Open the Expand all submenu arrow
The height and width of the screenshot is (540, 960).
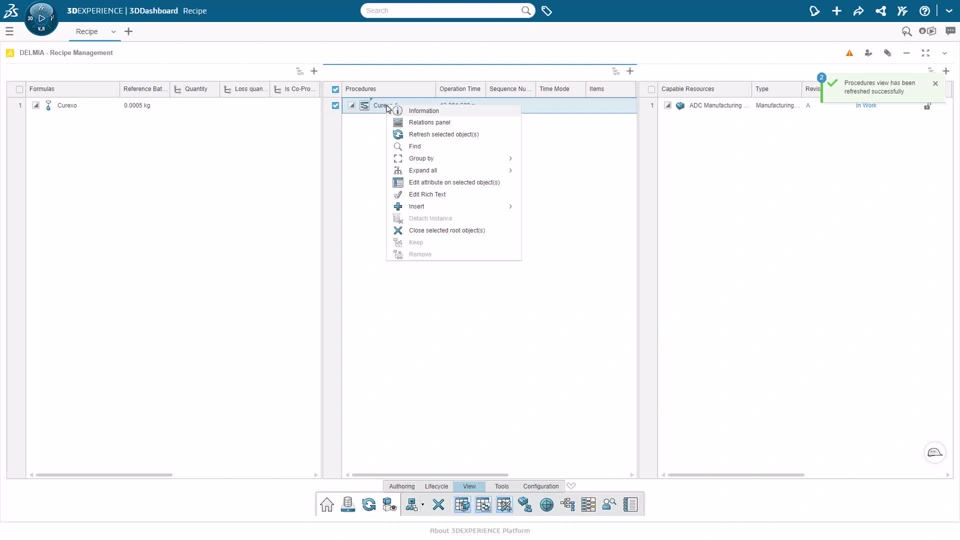511,171
